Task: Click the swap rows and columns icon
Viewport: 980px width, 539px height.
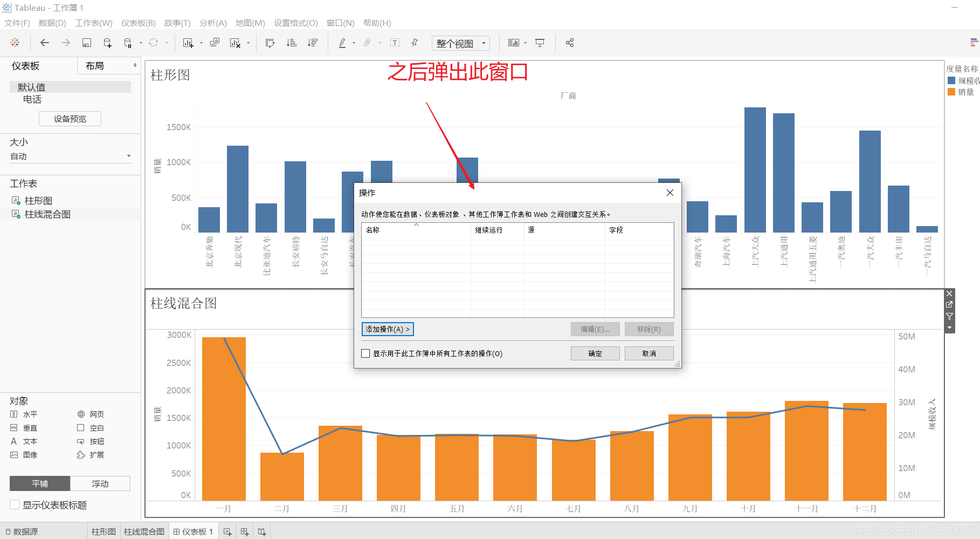Action: point(270,43)
